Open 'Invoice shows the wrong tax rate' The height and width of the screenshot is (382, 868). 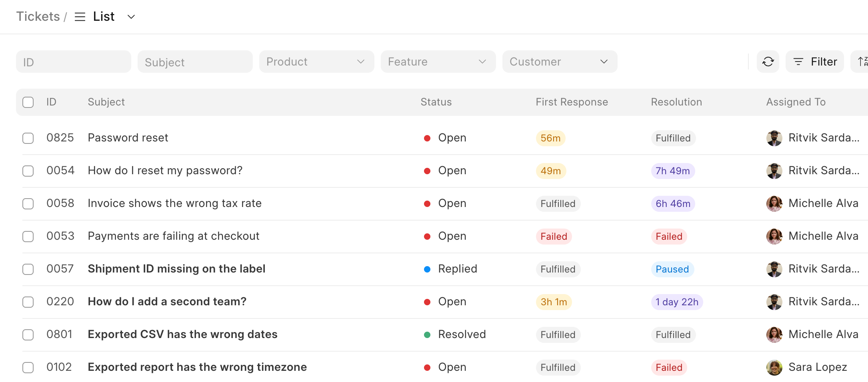(x=175, y=203)
